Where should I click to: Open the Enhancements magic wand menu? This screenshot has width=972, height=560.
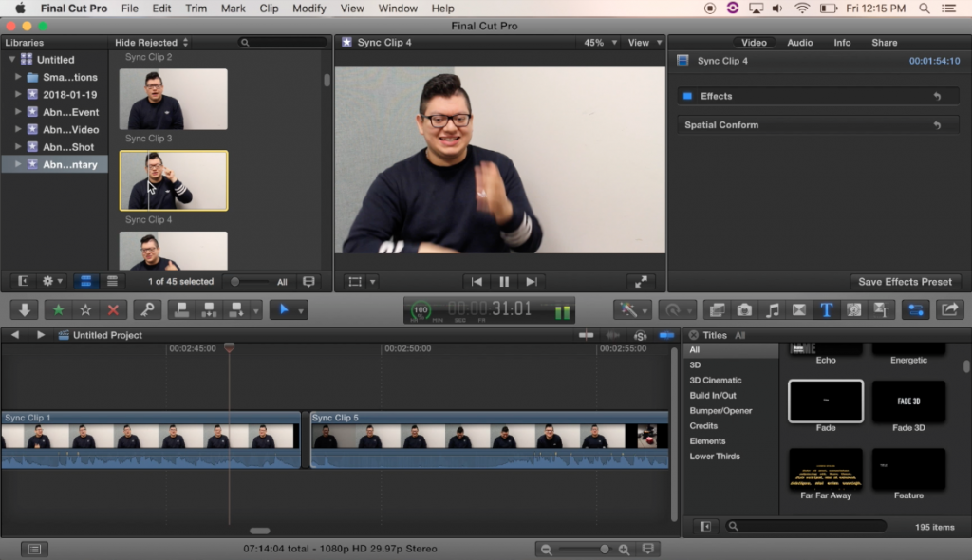pos(632,309)
